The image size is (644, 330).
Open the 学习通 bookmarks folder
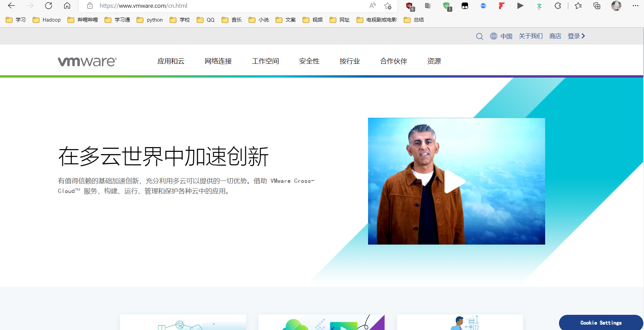tap(117, 20)
